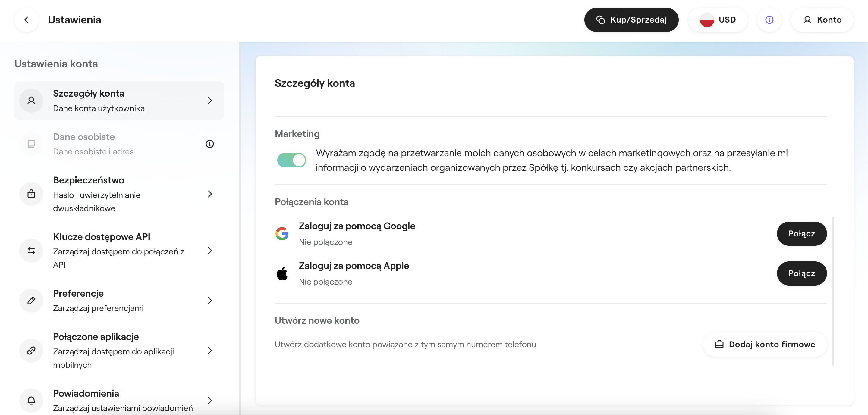Expand Bezpieczeństwo with its chevron arrow
This screenshot has height=415, width=868.
tap(210, 194)
